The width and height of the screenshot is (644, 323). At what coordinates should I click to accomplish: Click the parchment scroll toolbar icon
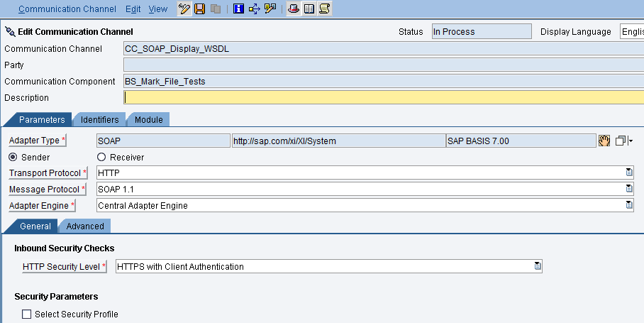pos(324,9)
